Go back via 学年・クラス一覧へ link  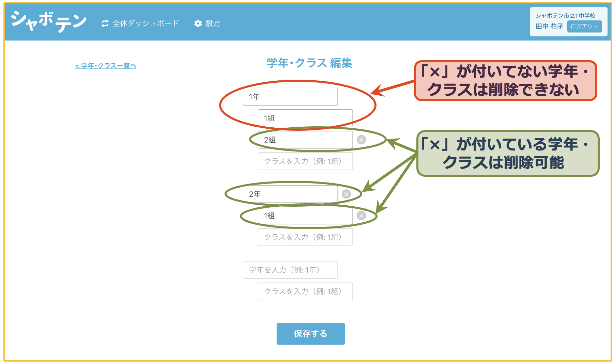106,66
